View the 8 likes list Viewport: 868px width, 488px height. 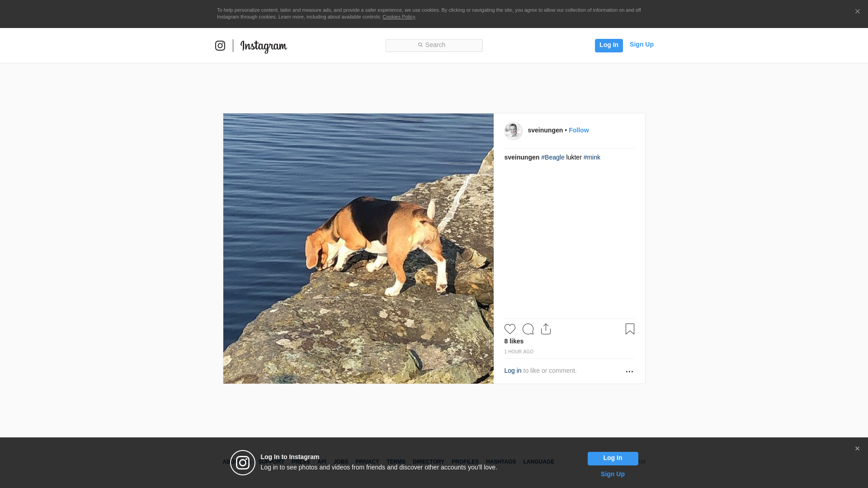[514, 341]
